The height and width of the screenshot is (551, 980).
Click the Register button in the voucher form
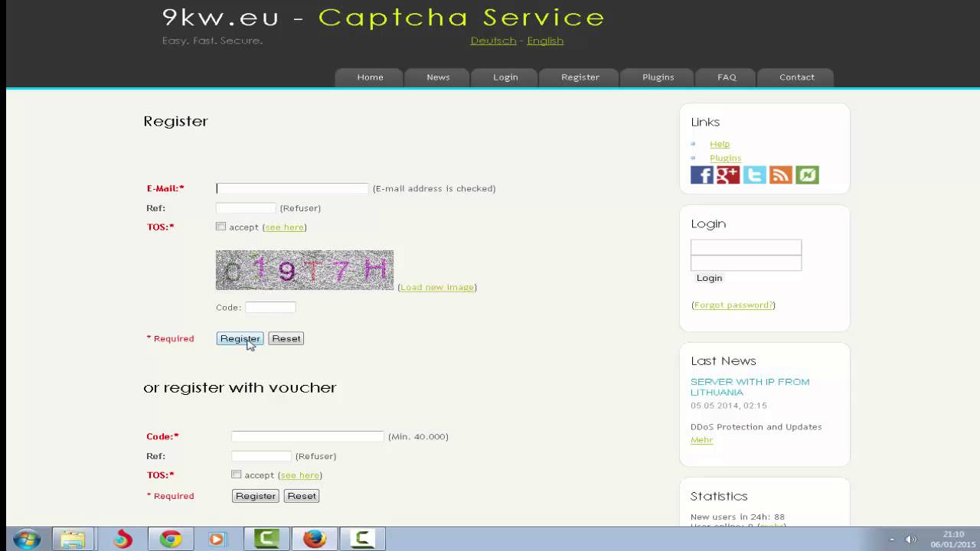click(256, 496)
